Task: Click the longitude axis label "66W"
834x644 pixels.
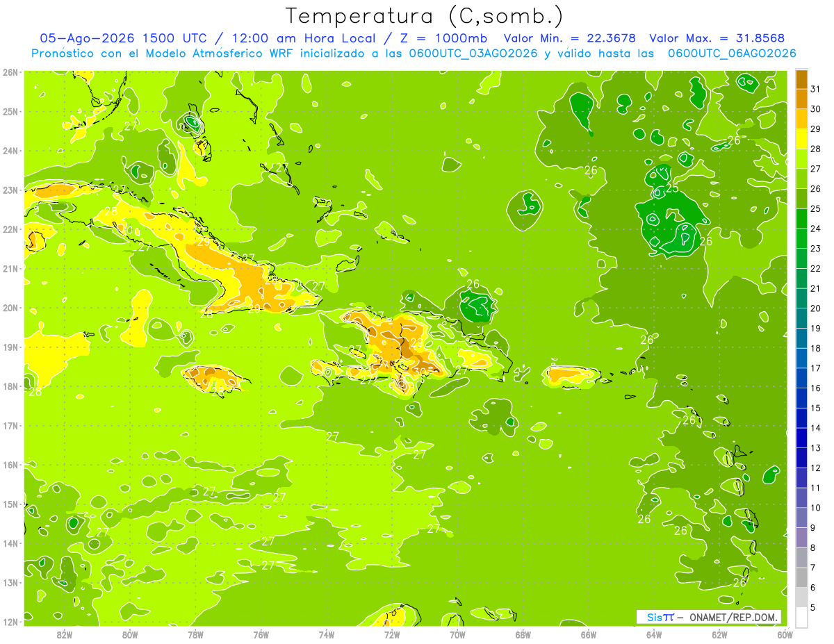Action: click(588, 634)
